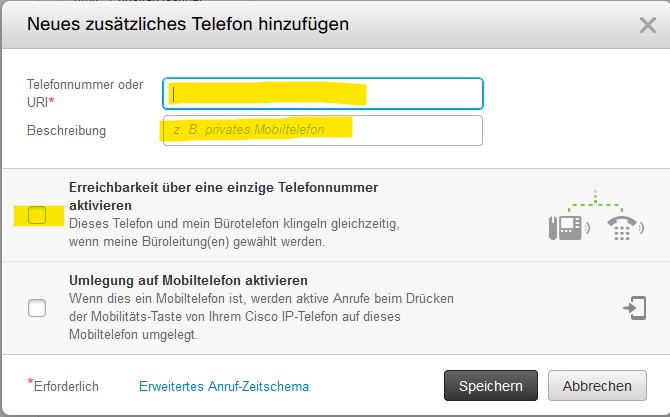Click into the Beschreibung text field

click(323, 130)
